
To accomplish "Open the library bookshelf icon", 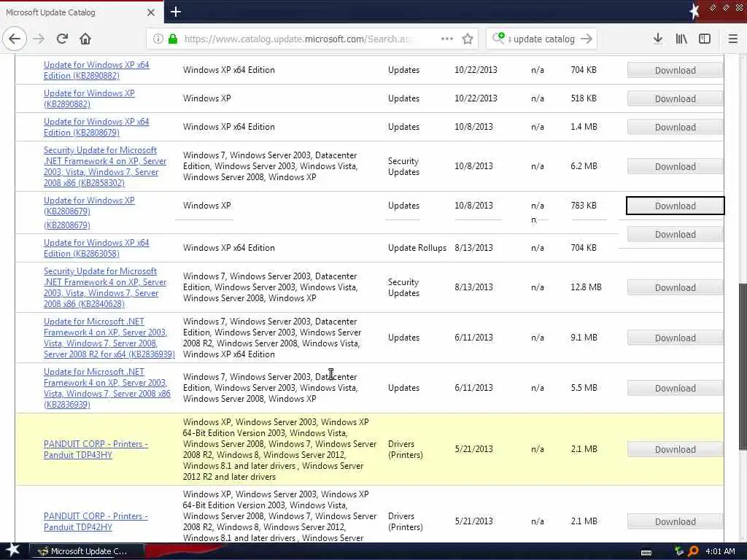I will 681,39.
